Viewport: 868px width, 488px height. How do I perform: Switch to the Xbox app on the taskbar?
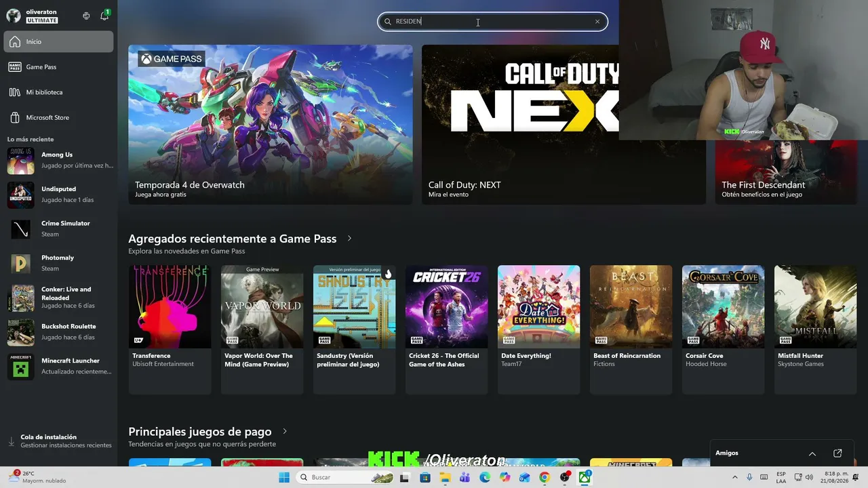(584, 477)
